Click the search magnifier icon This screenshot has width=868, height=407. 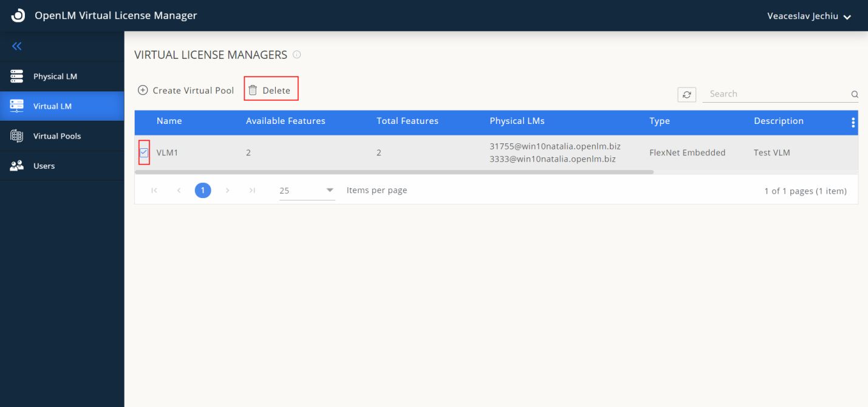pyautogui.click(x=854, y=94)
